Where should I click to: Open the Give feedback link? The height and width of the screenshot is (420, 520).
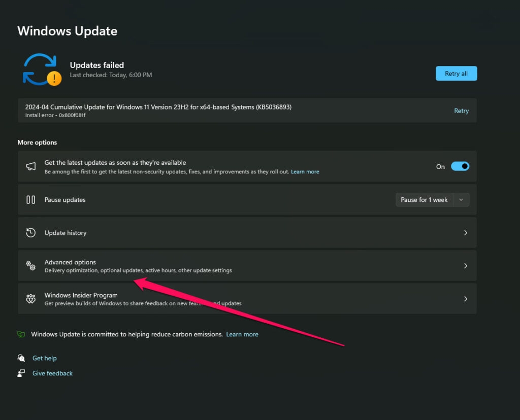point(52,373)
